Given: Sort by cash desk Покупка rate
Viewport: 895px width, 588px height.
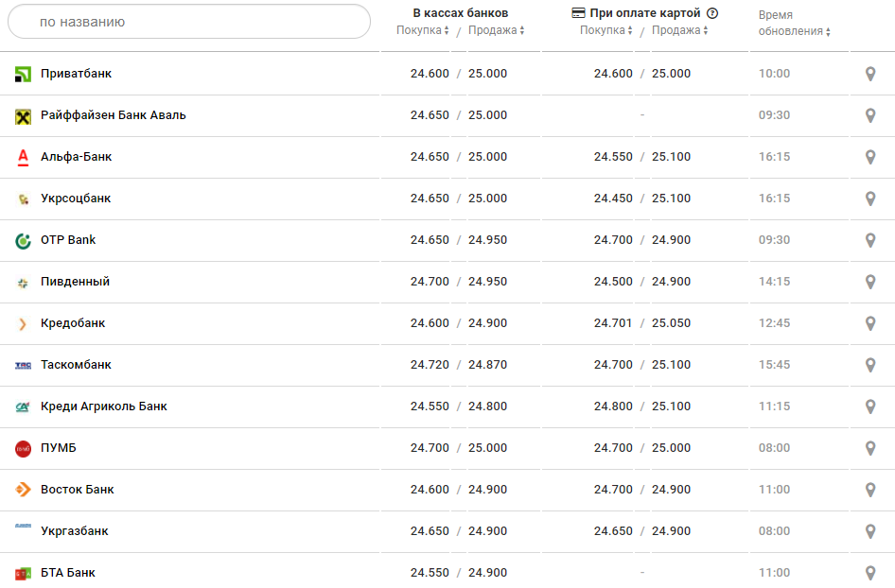Looking at the screenshot, I should (x=423, y=30).
